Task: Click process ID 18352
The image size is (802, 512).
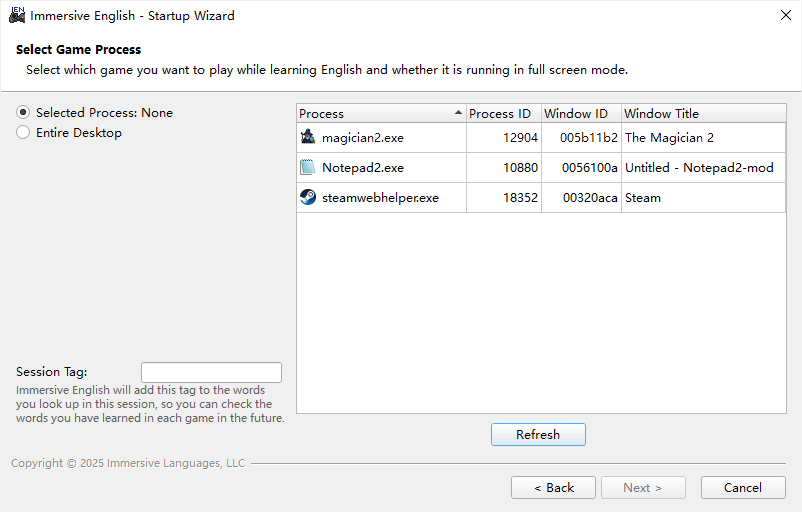Action: [520, 198]
